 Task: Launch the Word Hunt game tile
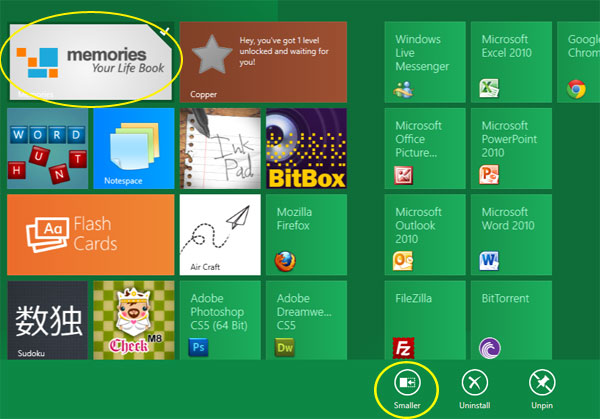(47, 148)
